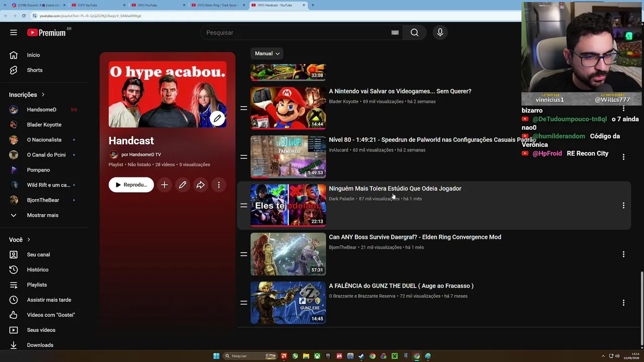Grab reorder handle for Palworld speedrun
The width and height of the screenshot is (644, 362).
(244, 157)
